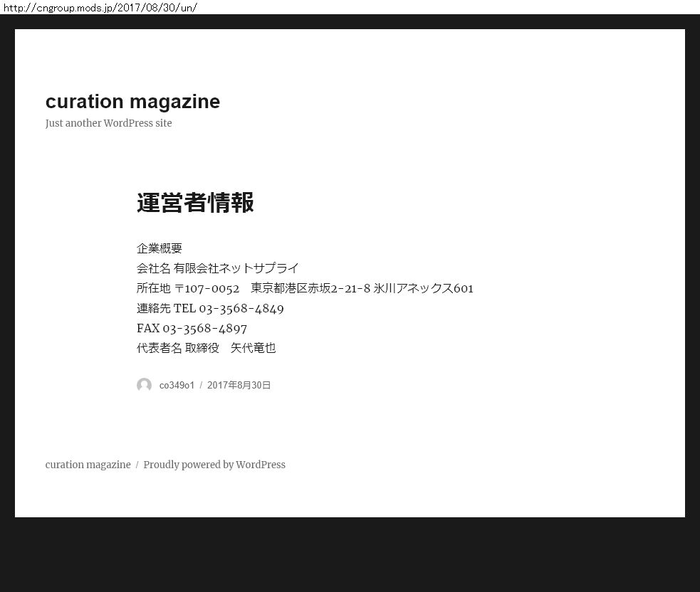Click the company name 有限会社ネットサプライ
The width and height of the screenshot is (700, 592).
tap(236, 268)
